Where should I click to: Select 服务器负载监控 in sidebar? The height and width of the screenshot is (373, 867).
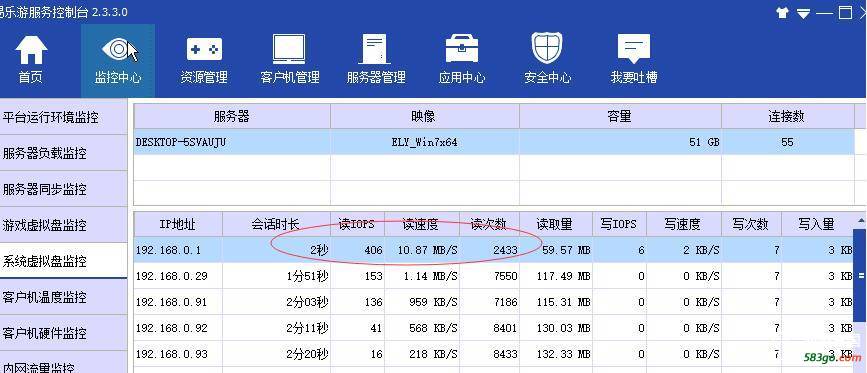tap(64, 153)
